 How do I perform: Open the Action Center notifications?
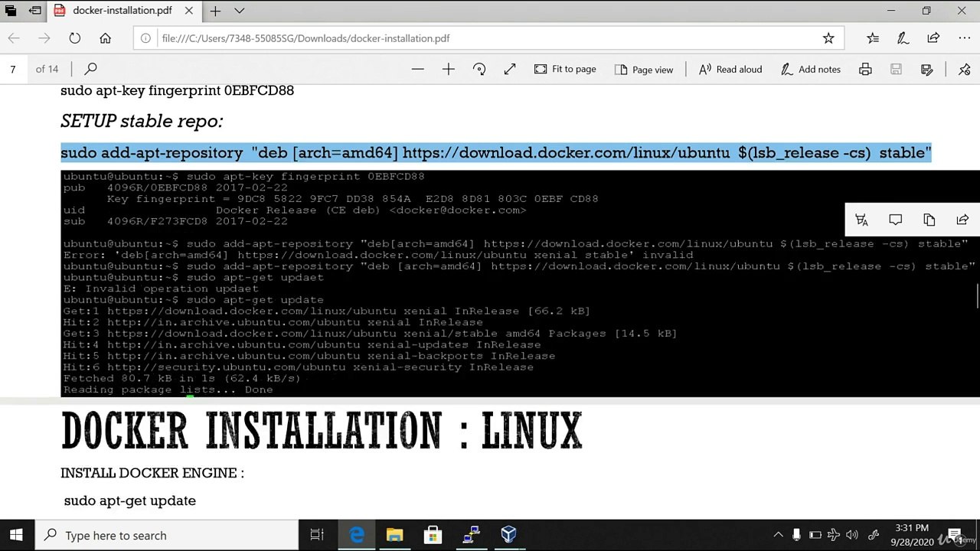coord(955,535)
